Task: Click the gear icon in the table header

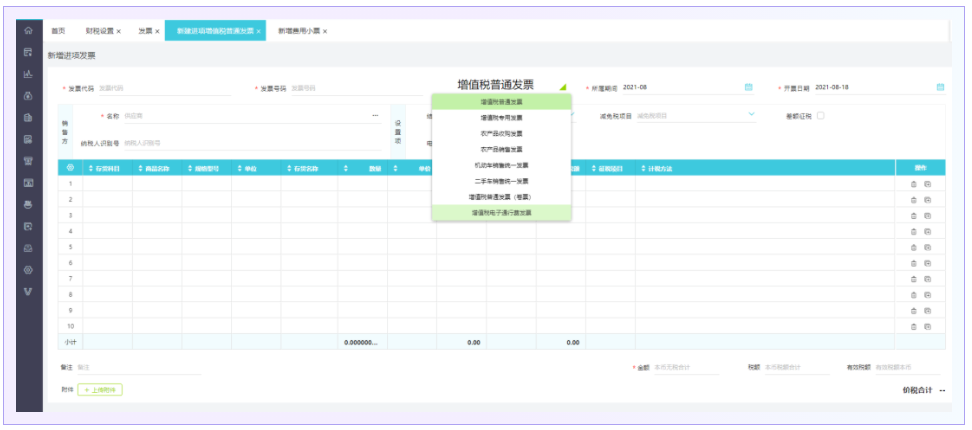Action: point(70,168)
